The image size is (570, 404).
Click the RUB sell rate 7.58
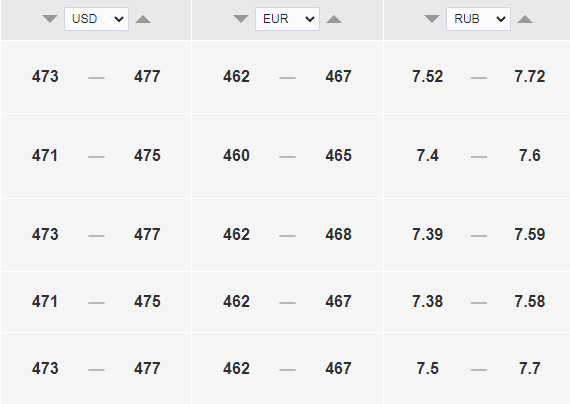coord(530,301)
